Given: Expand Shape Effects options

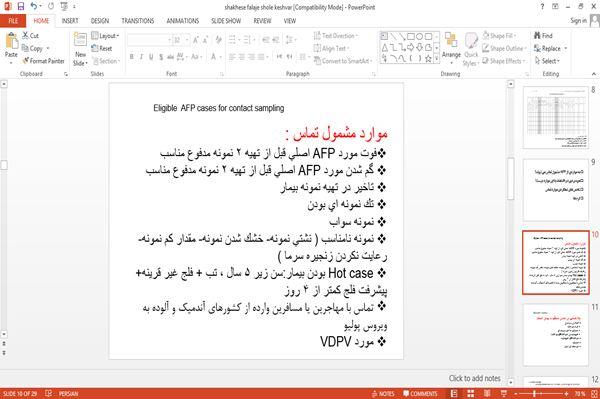Looking at the screenshot, I should [504, 61].
